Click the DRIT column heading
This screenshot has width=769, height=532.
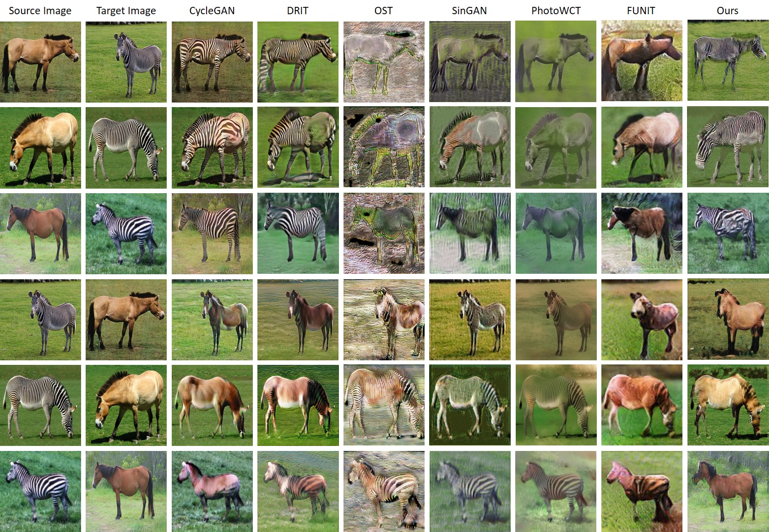(x=298, y=11)
